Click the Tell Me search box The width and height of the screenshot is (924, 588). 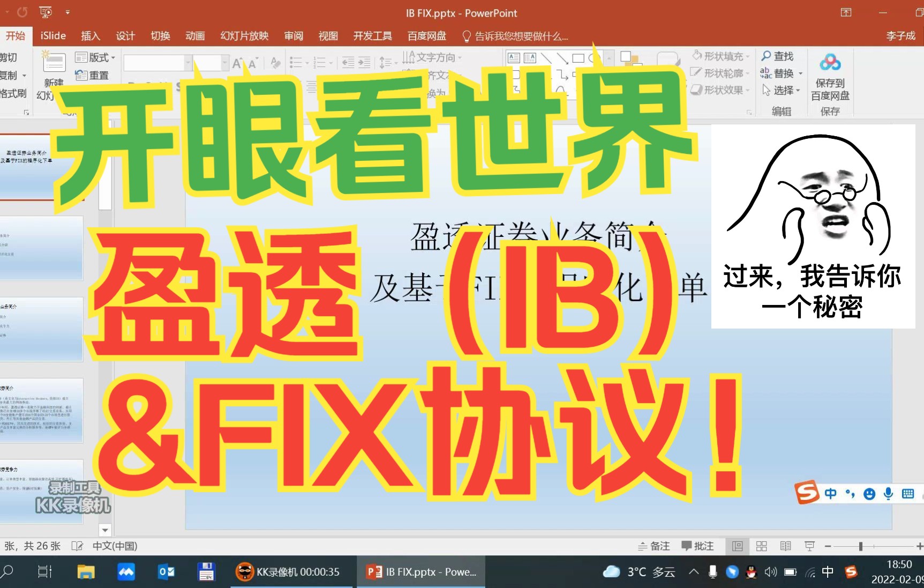coord(515,36)
